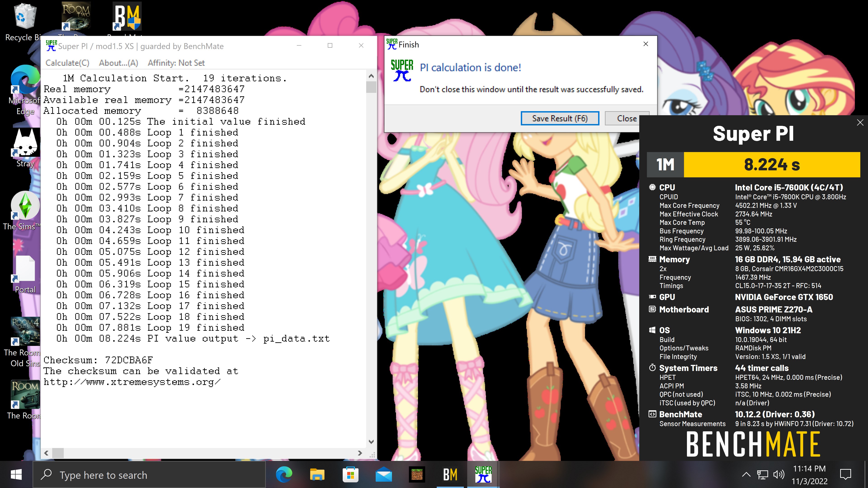Screen dimensions: 868x488
Task: Open File Explorer from the taskbar
Action: [317, 475]
